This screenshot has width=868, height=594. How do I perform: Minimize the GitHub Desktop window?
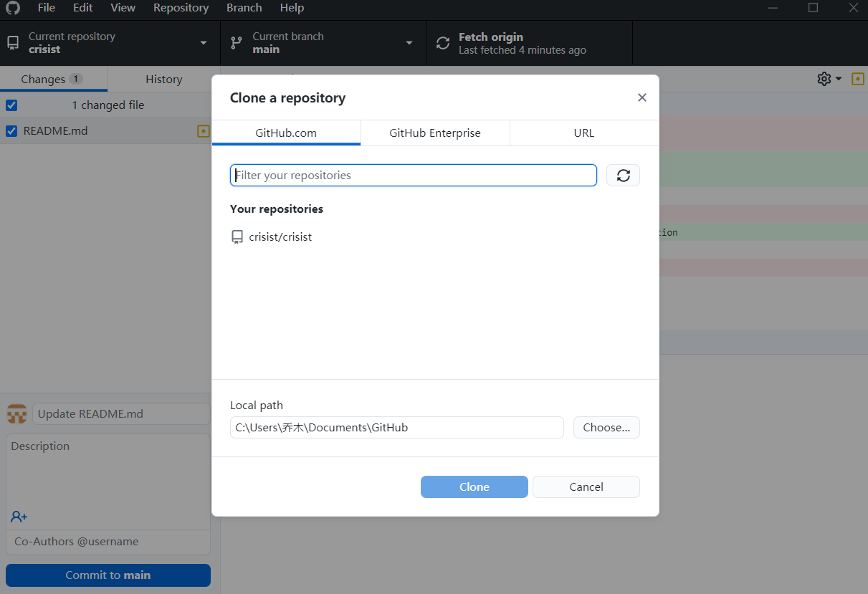(x=773, y=8)
